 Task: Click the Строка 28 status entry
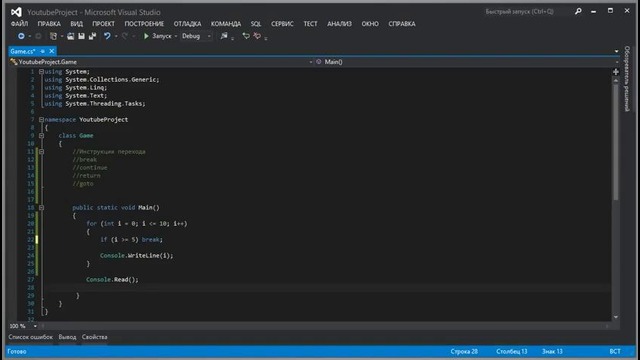[x=464, y=351]
